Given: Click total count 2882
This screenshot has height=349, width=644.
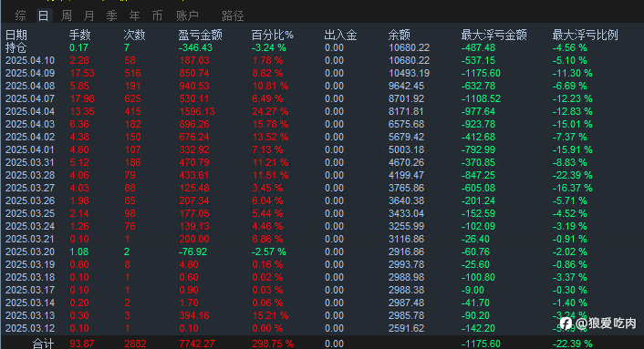Looking at the screenshot, I should tap(135, 344).
